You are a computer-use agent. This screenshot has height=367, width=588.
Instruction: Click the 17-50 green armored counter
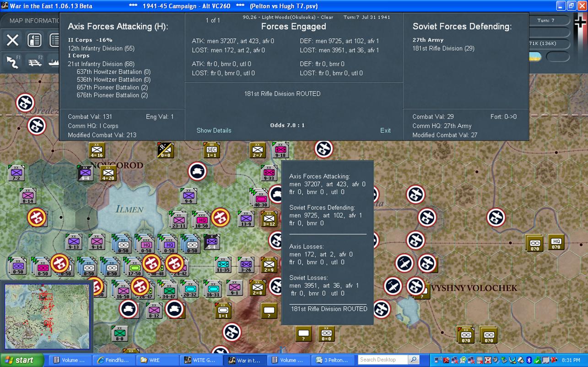click(x=134, y=266)
